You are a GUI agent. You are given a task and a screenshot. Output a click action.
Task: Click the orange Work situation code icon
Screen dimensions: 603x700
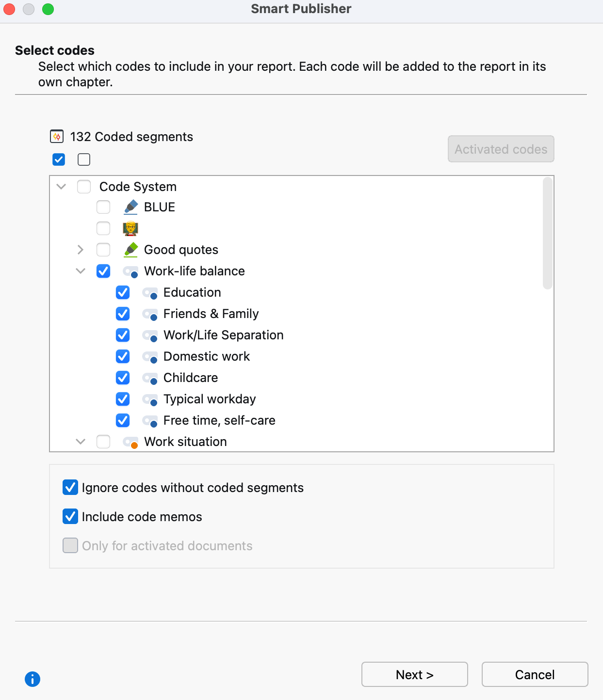click(130, 442)
